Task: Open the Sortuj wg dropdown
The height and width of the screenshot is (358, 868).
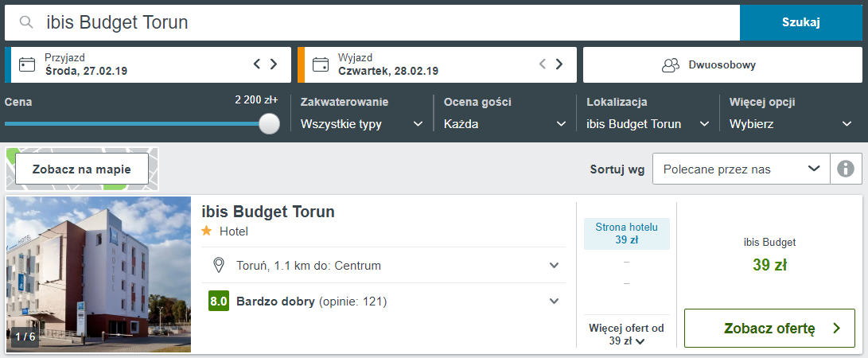Action: (x=741, y=169)
